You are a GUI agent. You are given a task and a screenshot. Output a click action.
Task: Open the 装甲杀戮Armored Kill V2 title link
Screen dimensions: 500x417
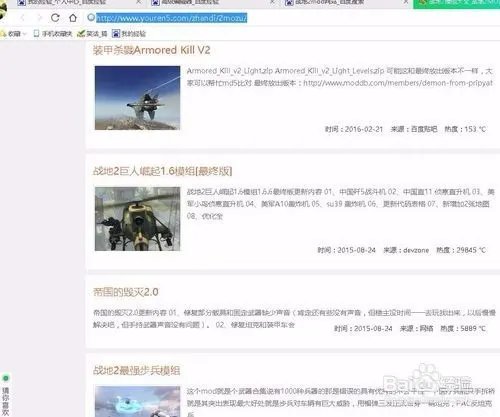152,50
